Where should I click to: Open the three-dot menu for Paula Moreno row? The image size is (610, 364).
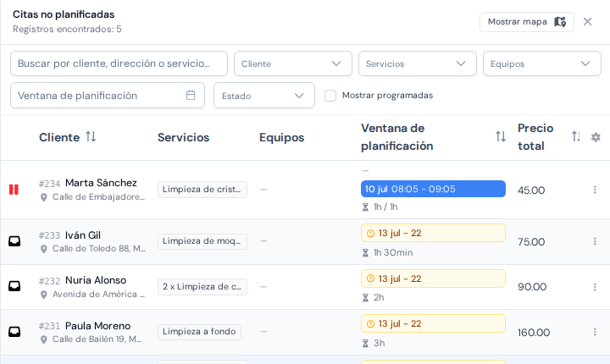coord(595,332)
